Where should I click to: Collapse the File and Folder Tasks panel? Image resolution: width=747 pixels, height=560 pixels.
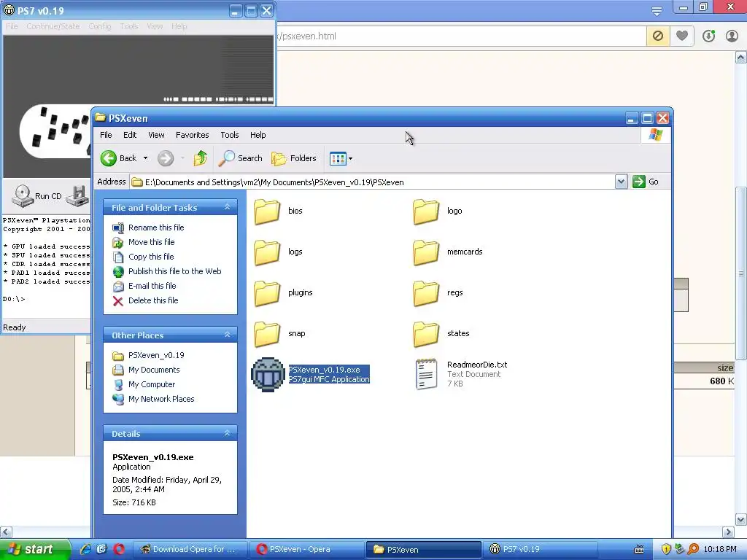[228, 207]
